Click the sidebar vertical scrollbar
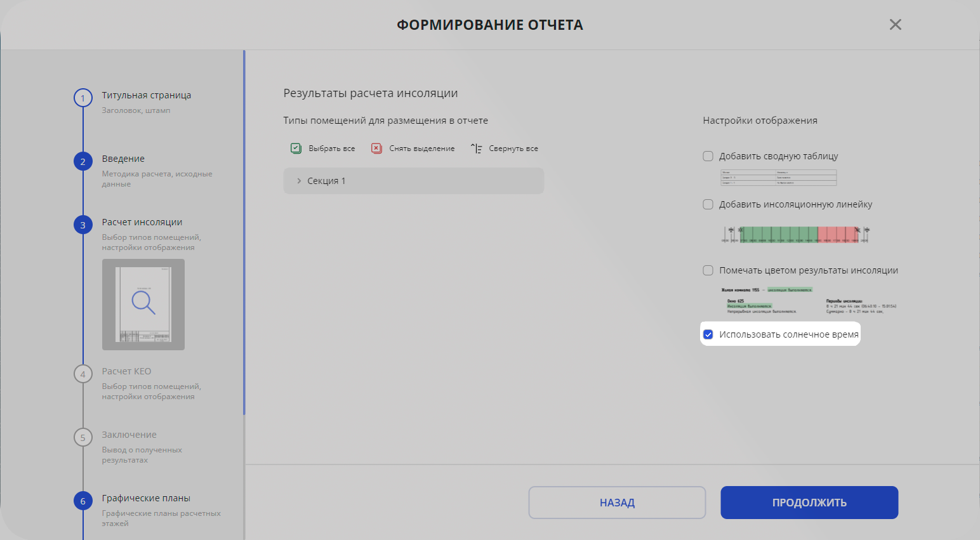This screenshot has width=980, height=540. (x=244, y=233)
